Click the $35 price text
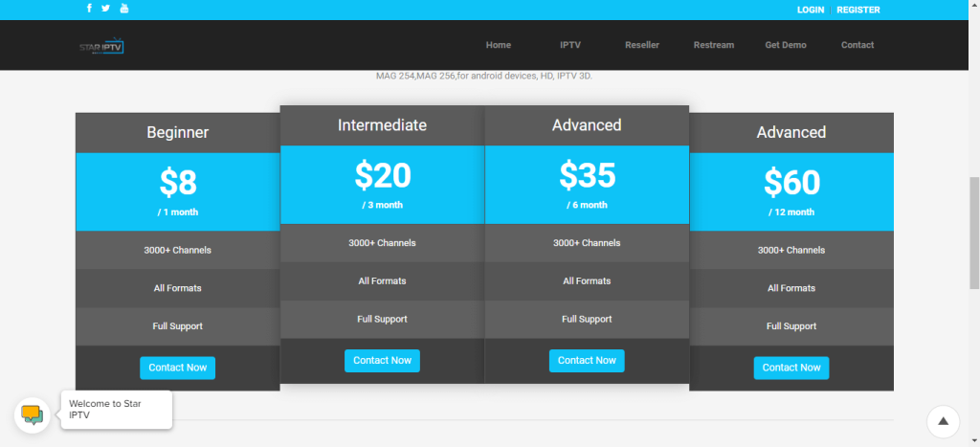 point(587,175)
